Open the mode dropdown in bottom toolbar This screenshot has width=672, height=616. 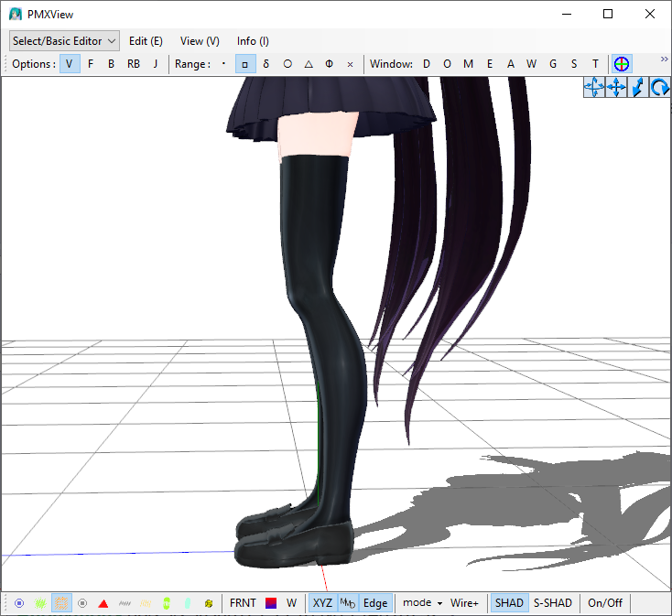pos(422,603)
